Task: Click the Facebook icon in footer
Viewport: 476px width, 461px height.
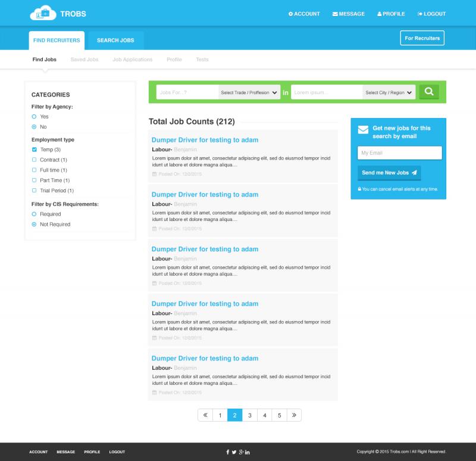Action: (x=227, y=452)
